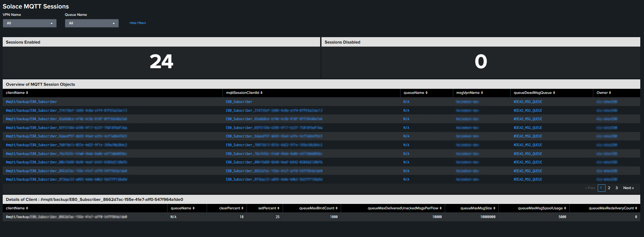Sort details table by queueName column
644x237 pixels.
[182, 208]
